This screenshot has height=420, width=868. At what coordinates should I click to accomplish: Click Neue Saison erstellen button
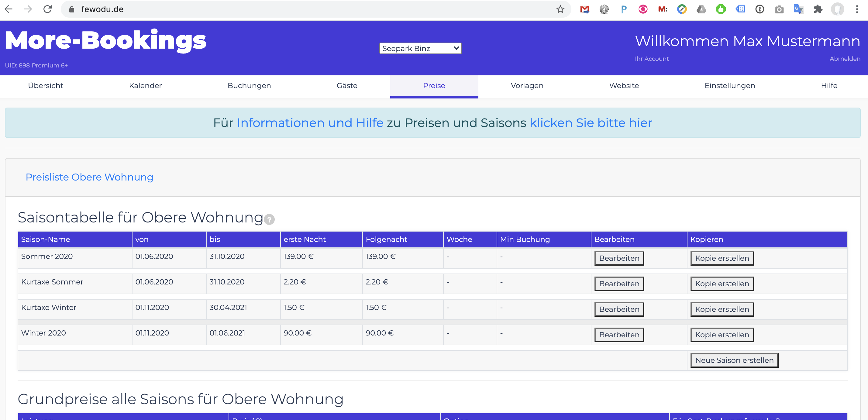coord(734,360)
